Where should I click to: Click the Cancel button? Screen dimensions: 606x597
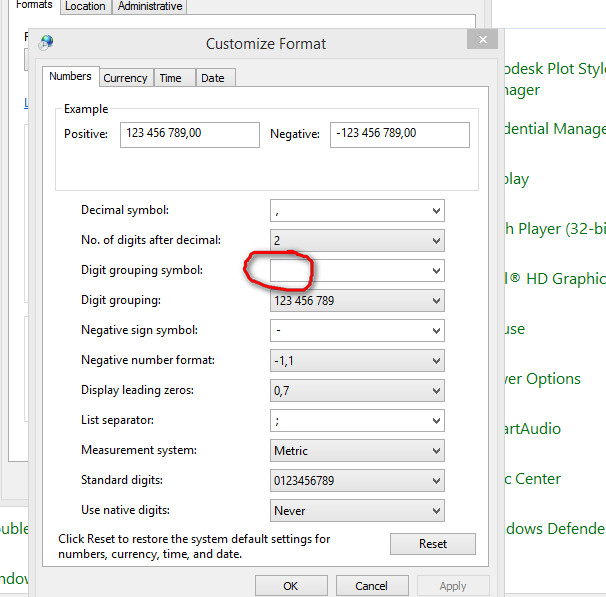point(372,586)
